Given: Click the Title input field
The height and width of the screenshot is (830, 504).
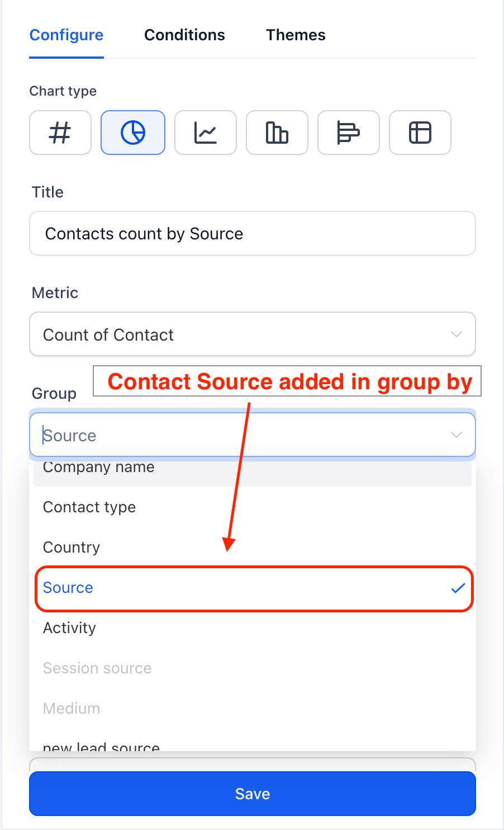Looking at the screenshot, I should (x=253, y=233).
